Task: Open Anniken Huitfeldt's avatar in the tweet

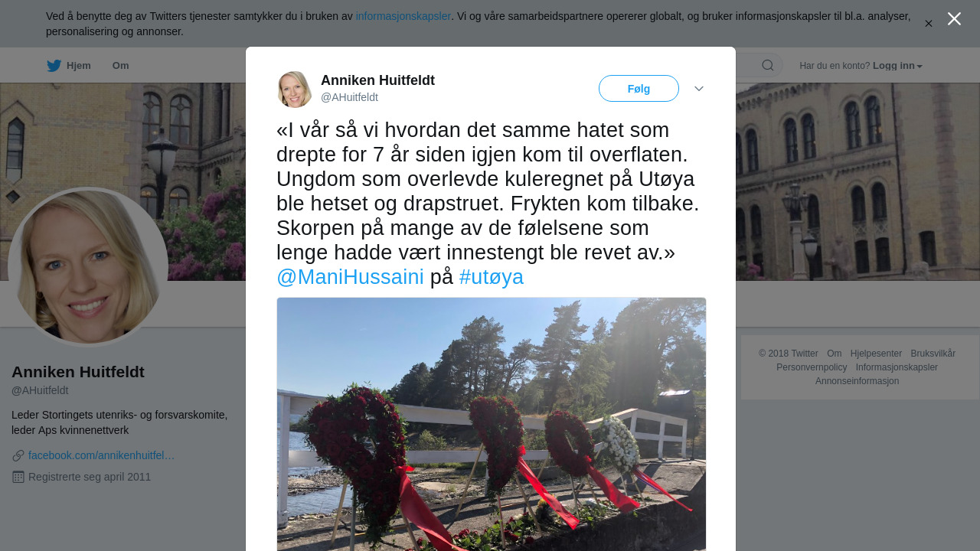Action: click(295, 89)
